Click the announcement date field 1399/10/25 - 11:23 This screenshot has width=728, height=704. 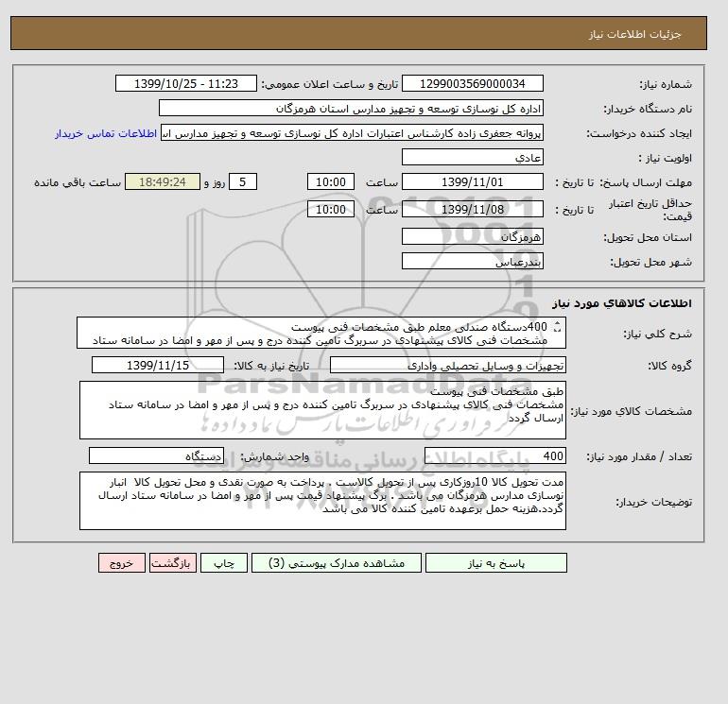click(186, 83)
